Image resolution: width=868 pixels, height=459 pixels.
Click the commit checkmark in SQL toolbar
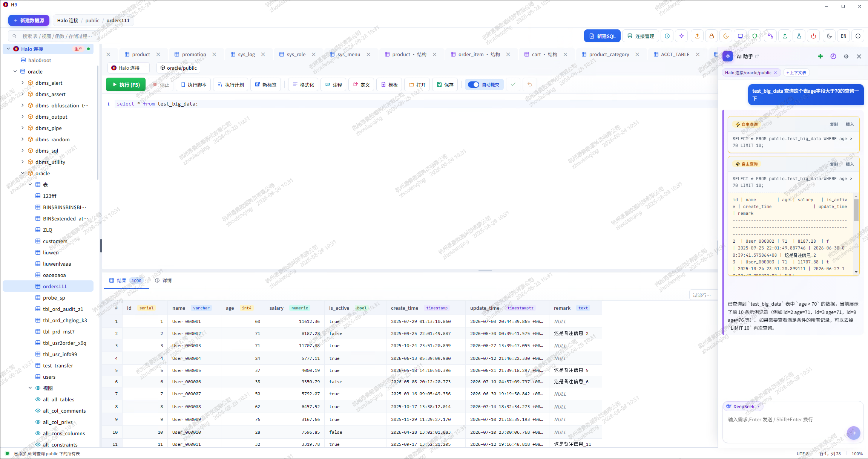[x=513, y=85]
